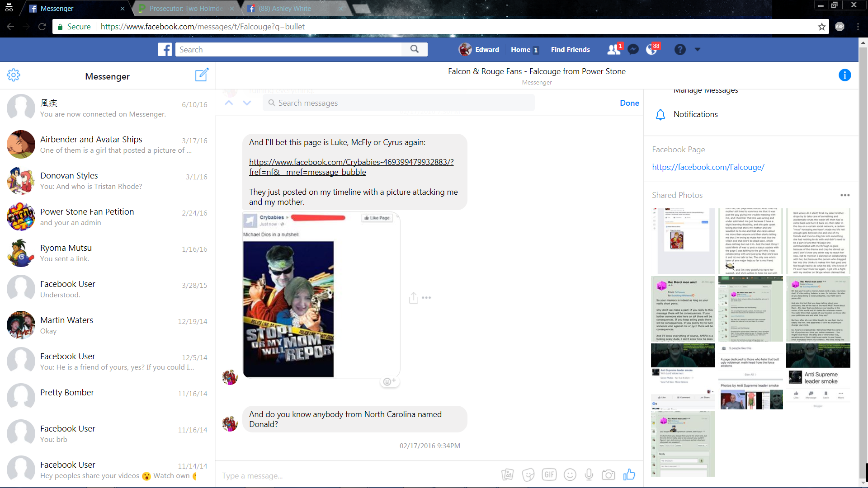Screen dimensions: 868x488
Task: Open friend requests icon
Action: (614, 49)
